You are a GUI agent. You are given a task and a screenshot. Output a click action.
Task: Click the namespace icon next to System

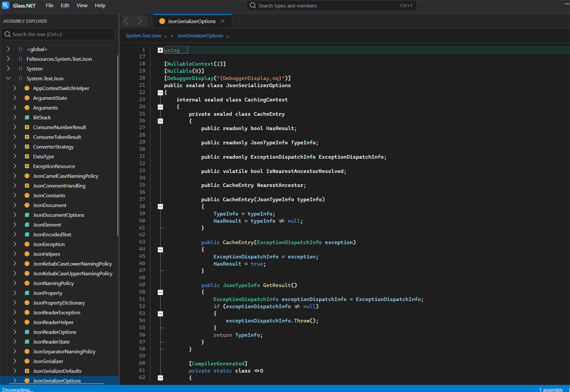[21, 69]
